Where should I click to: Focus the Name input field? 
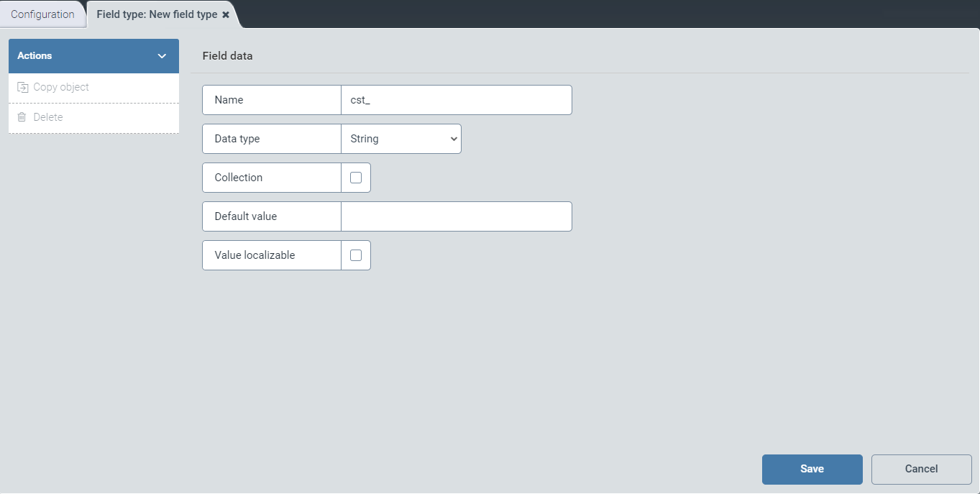(456, 100)
